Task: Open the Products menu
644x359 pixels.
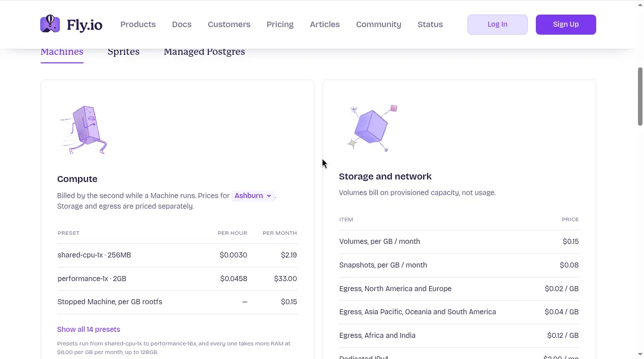Action: 138,24
